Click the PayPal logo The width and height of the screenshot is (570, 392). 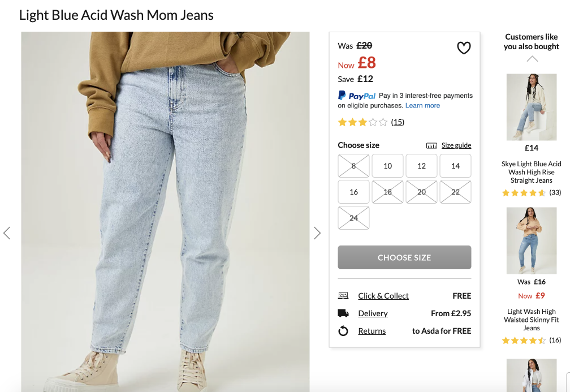[x=357, y=96]
